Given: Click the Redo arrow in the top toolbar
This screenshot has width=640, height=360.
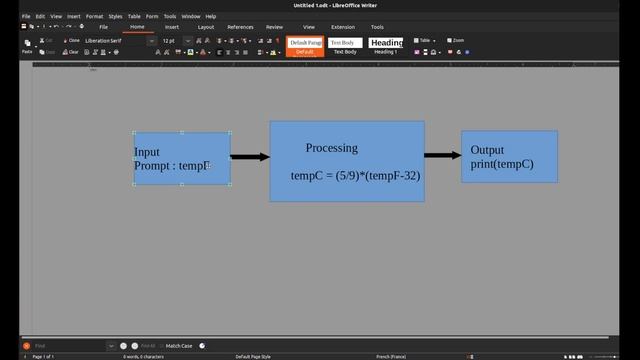Looking at the screenshot, I should [69, 27].
